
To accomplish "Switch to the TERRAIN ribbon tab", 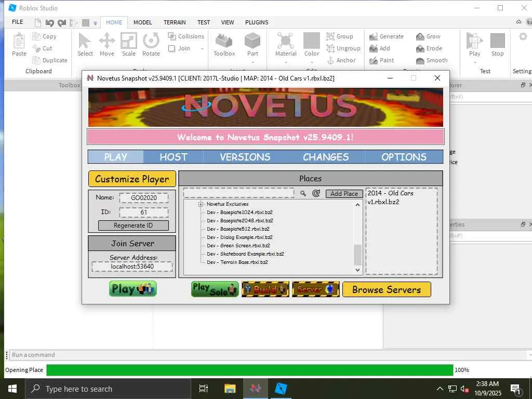I will [x=175, y=22].
